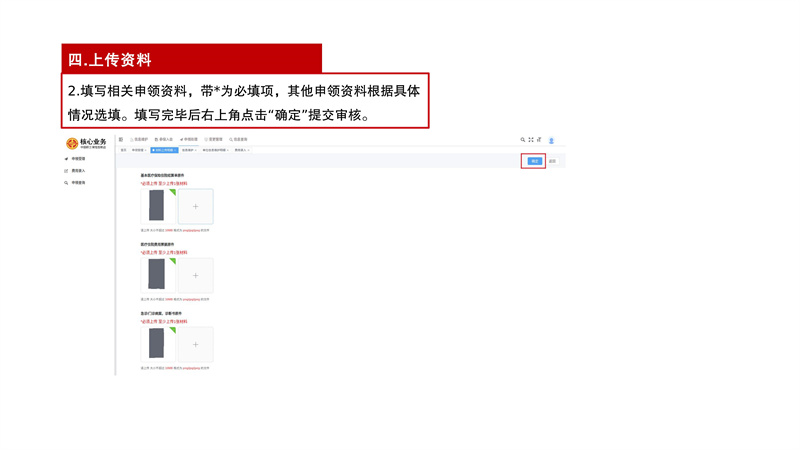The height and width of the screenshot is (450, 800).
Task: Open the 申领处理 top navigation menu
Action: coord(189,139)
